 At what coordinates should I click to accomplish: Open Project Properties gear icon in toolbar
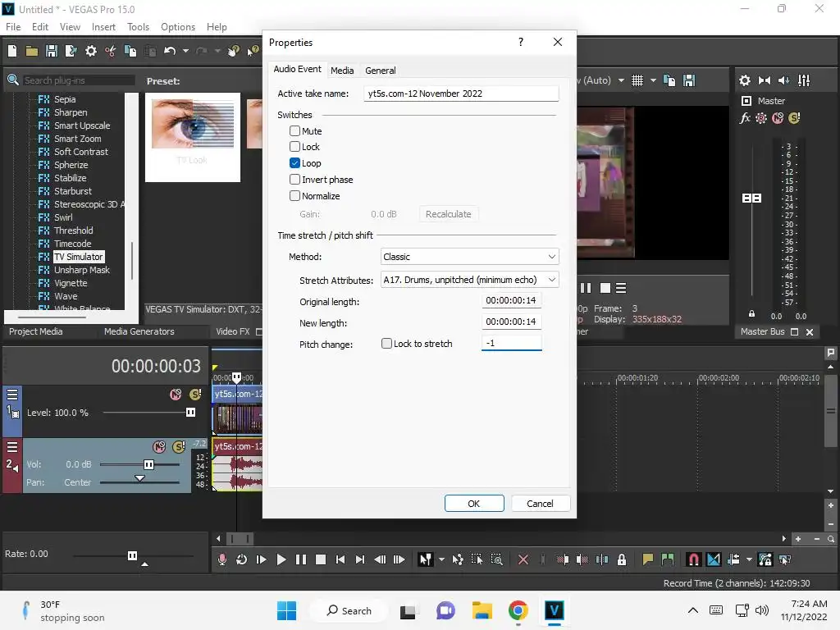click(x=91, y=51)
